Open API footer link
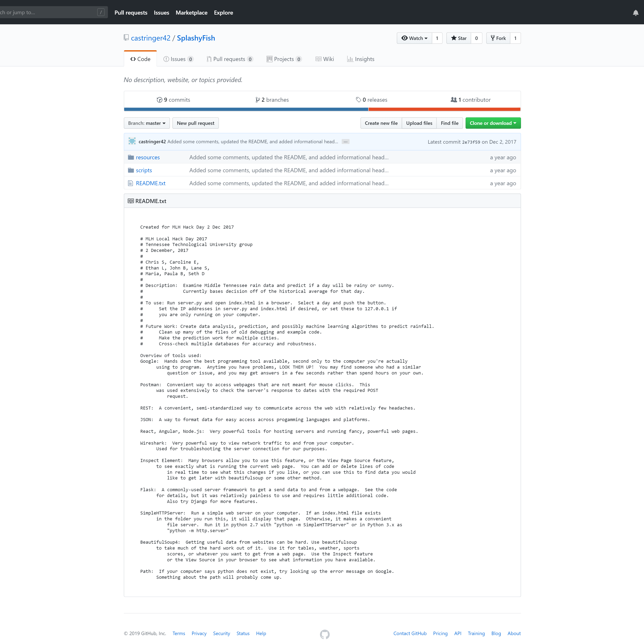Screen dimensions: 644x644 (458, 633)
